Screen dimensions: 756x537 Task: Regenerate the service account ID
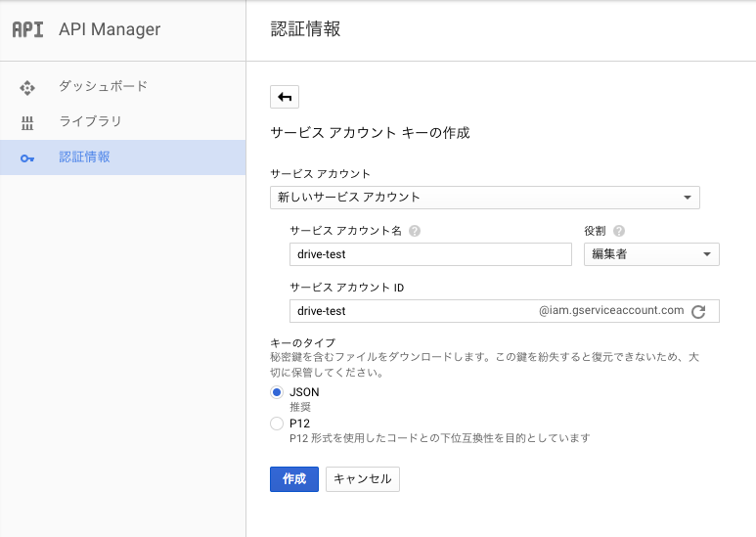tap(698, 311)
